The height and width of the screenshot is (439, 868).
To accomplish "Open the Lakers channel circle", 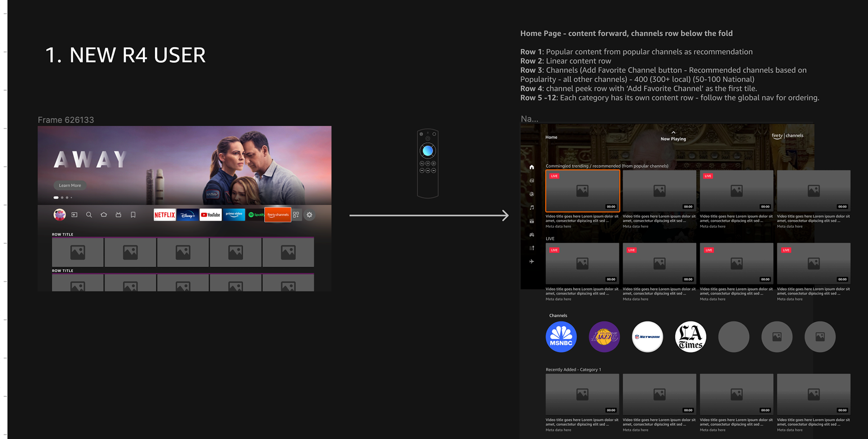I will pyautogui.click(x=604, y=337).
